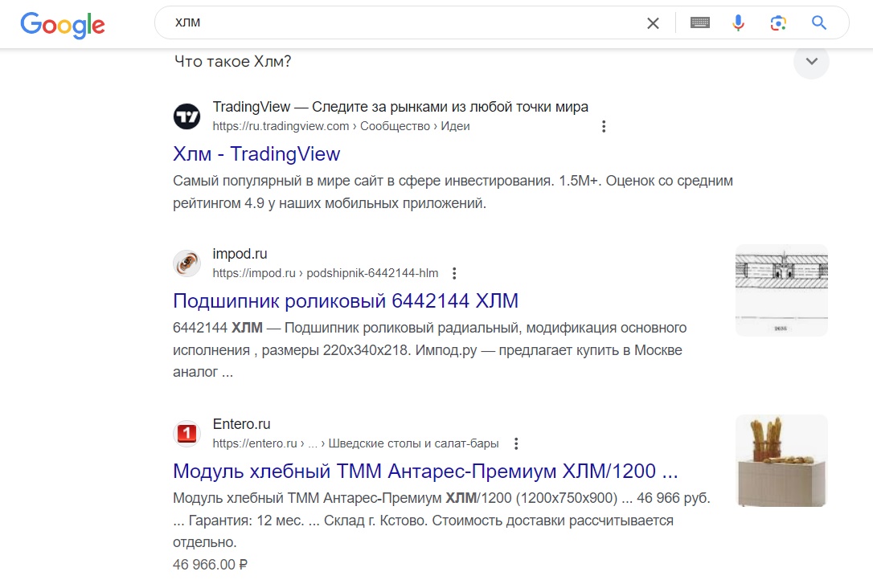The width and height of the screenshot is (873, 588).
Task: Click the ru.tradingview.com breadcrumb URL
Action: pyautogui.click(x=342, y=126)
